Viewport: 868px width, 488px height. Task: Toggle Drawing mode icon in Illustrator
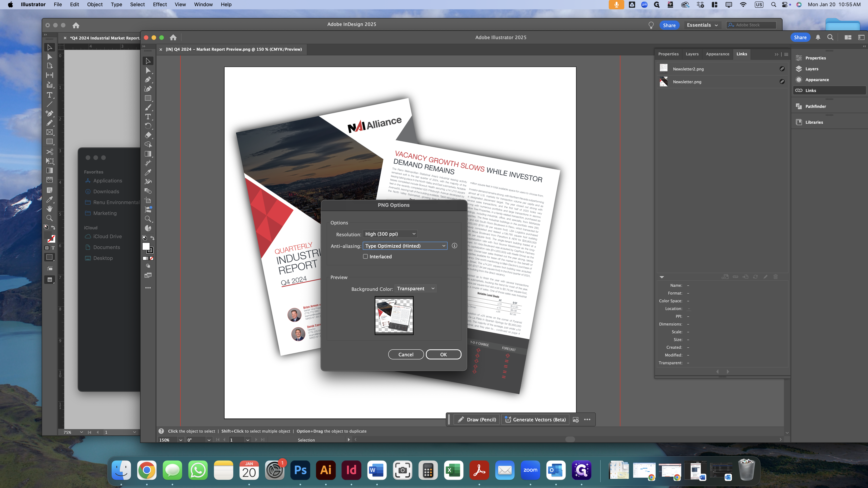148,266
